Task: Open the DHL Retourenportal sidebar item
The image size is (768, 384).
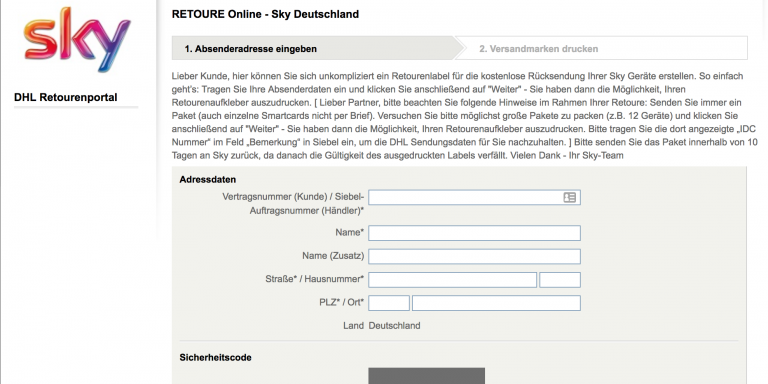Action: click(66, 97)
